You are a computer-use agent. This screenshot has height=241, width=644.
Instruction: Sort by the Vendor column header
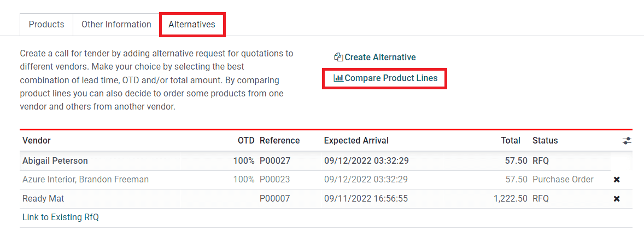tap(37, 141)
